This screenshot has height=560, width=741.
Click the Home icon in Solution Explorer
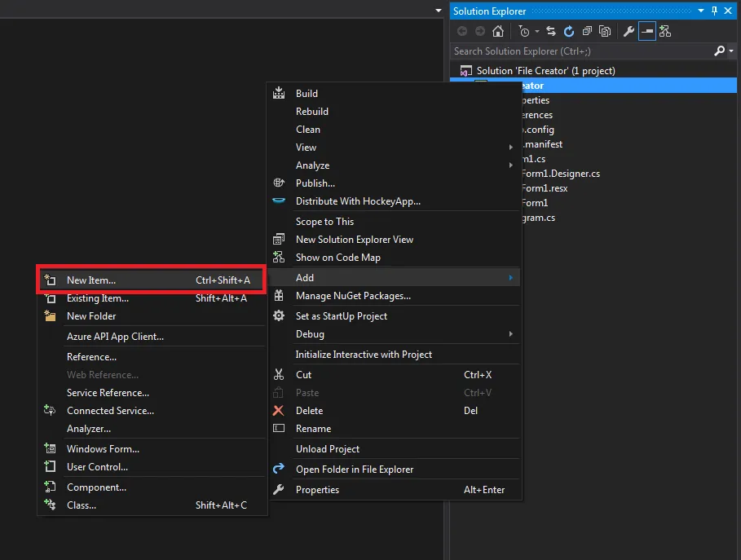(x=497, y=32)
